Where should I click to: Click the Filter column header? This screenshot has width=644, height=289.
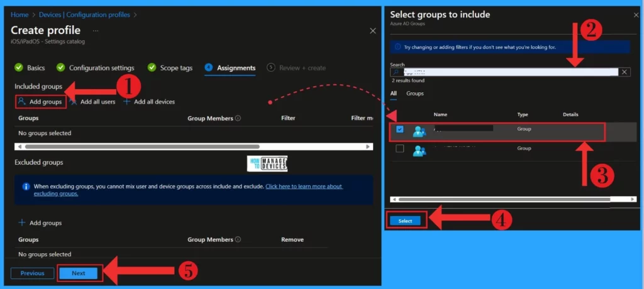coord(288,118)
